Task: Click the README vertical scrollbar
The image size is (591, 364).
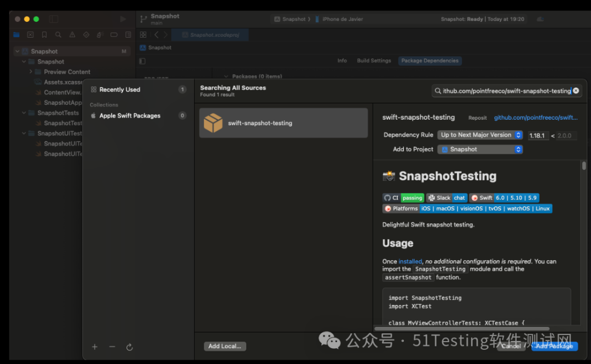Action: [584, 166]
